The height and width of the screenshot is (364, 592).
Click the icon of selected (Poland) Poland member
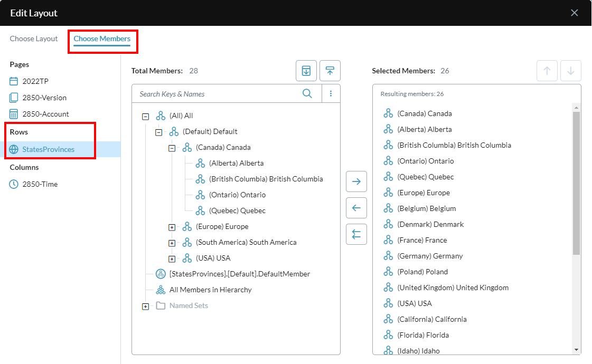[389, 272]
